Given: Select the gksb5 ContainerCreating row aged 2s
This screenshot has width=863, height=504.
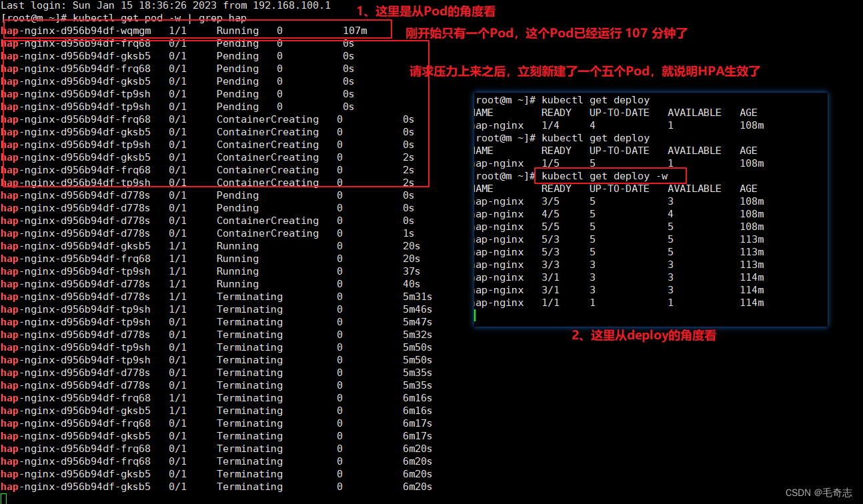Looking at the screenshot, I should coord(207,157).
